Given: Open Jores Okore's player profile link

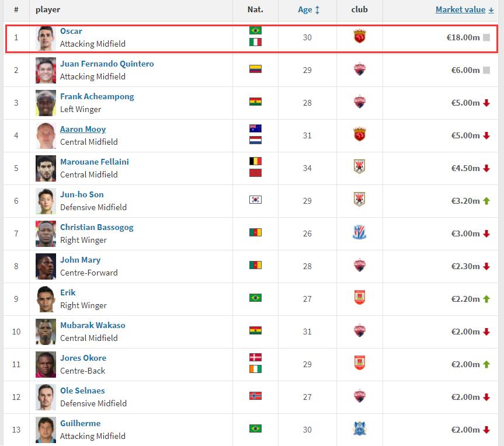Looking at the screenshot, I should click(x=83, y=358).
